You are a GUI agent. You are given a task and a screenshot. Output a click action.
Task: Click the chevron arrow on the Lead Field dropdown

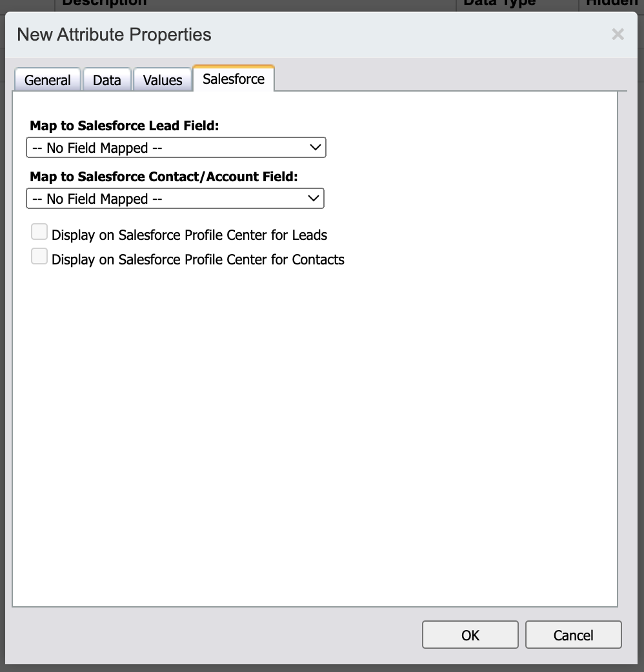[316, 147]
